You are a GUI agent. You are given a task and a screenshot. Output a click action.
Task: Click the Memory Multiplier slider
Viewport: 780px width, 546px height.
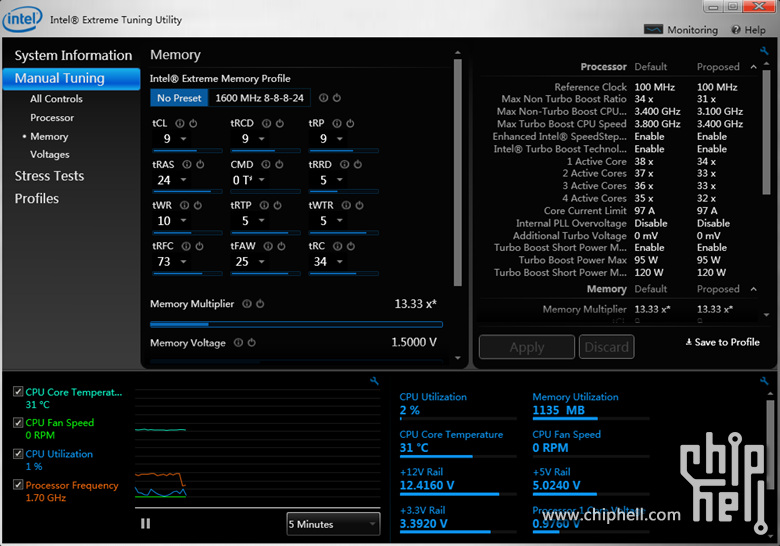pyautogui.click(x=296, y=324)
